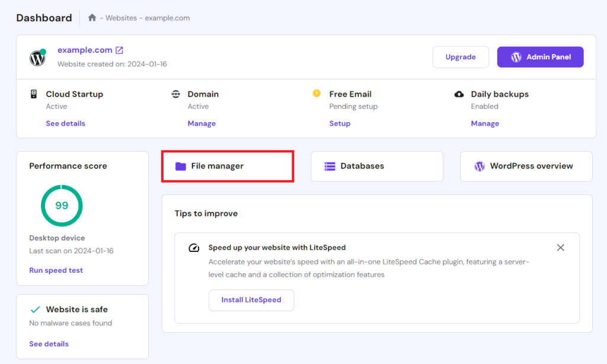
Task: Click the speedometer icon in the LiteSpeed tip
Action: (193, 248)
